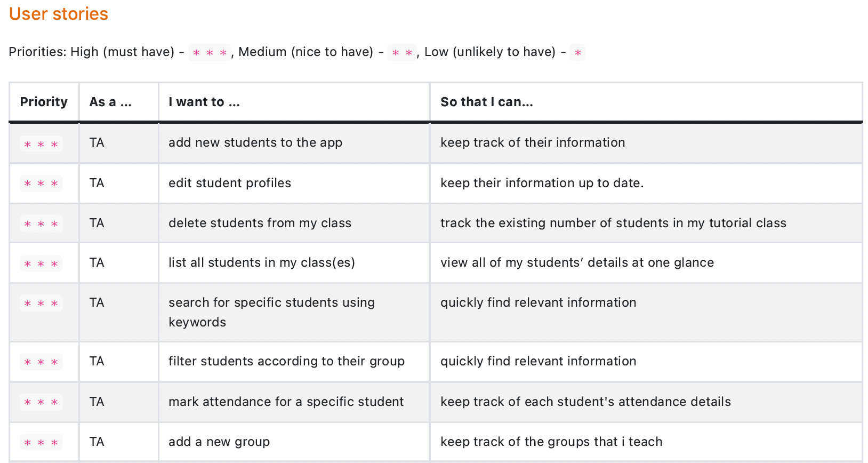Image resolution: width=868 pixels, height=463 pixels.
Task: Click priority stars in "add new students" row
Action: (x=41, y=144)
